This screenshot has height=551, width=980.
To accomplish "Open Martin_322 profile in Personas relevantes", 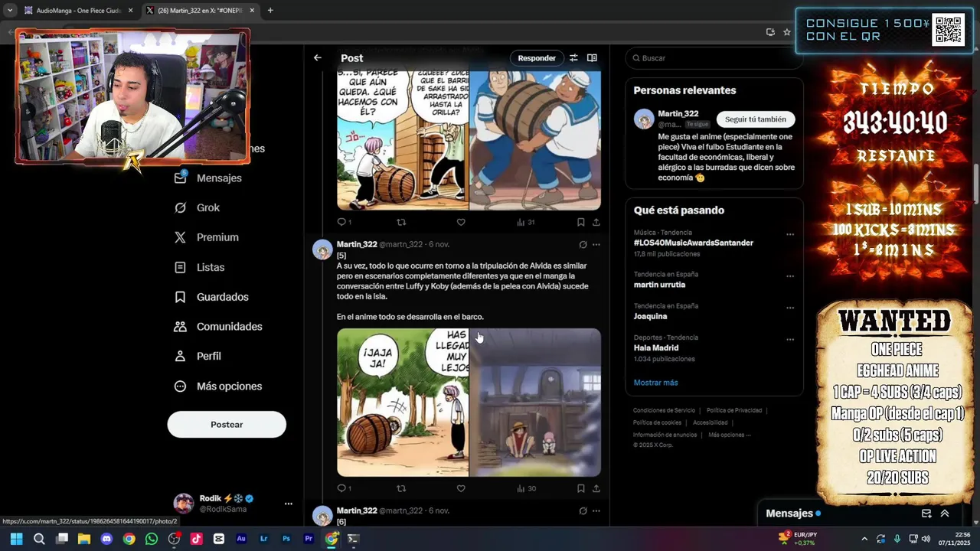I will point(678,113).
